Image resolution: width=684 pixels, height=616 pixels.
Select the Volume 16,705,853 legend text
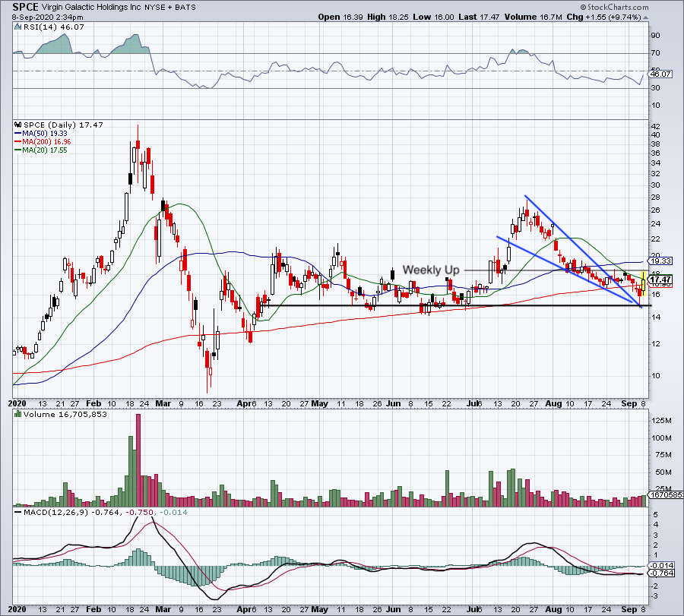65,414
